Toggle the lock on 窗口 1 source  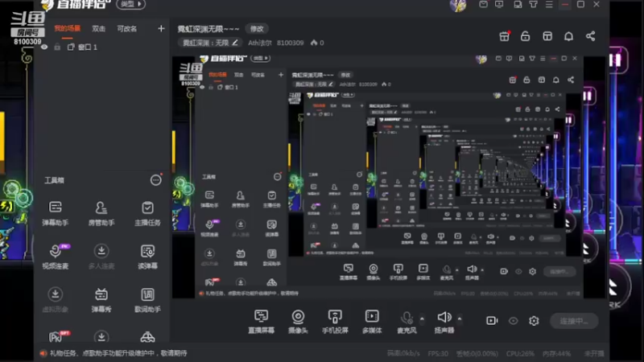(57, 47)
